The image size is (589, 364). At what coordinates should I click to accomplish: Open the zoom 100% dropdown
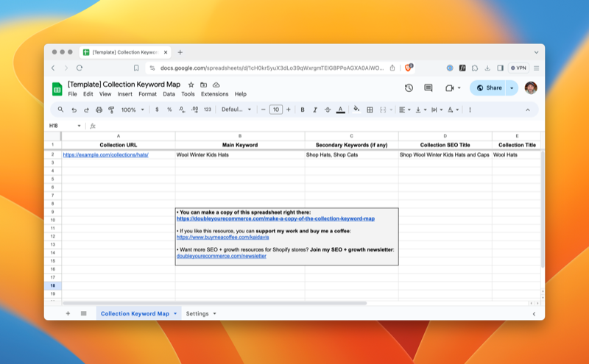133,110
